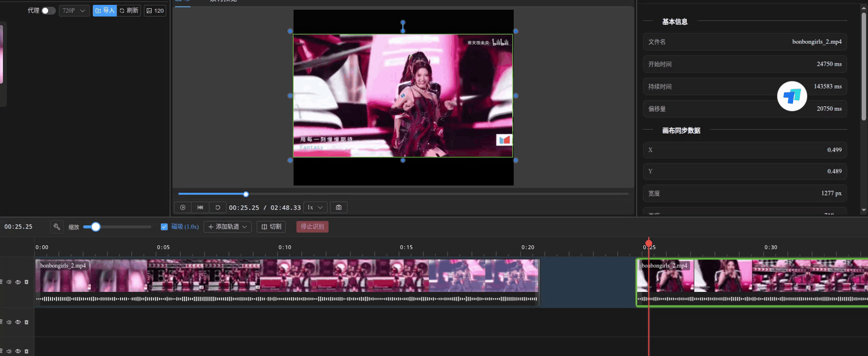Take a snapshot with the camera icon
868x356 pixels.
coord(339,208)
